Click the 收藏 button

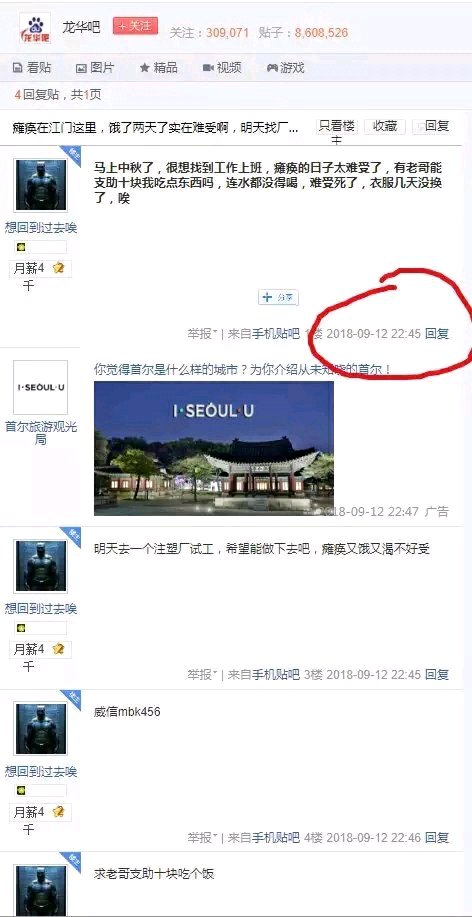click(385, 126)
